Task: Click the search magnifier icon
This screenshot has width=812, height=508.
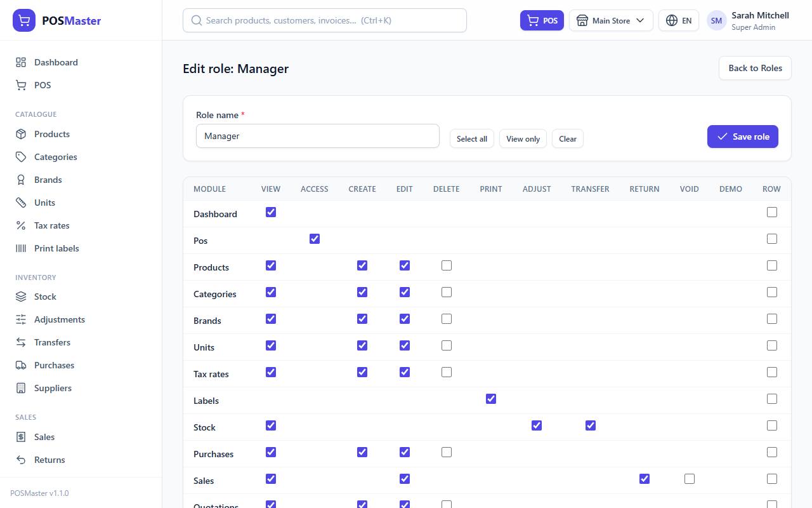Action: [197, 20]
